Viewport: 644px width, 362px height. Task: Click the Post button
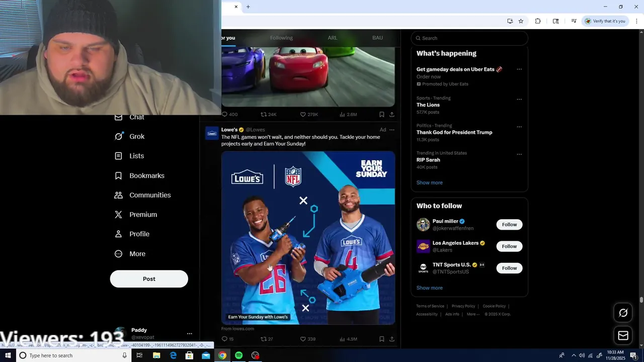click(149, 279)
